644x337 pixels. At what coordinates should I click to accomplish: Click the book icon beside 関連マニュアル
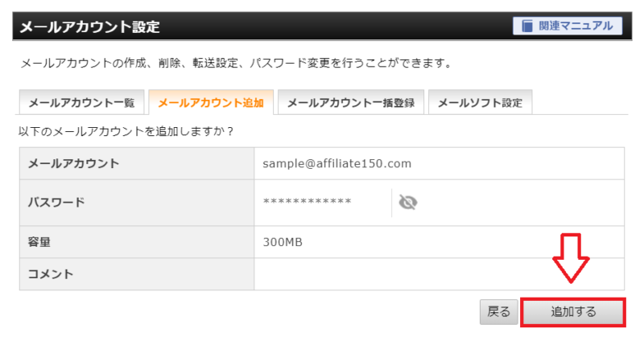[527, 26]
